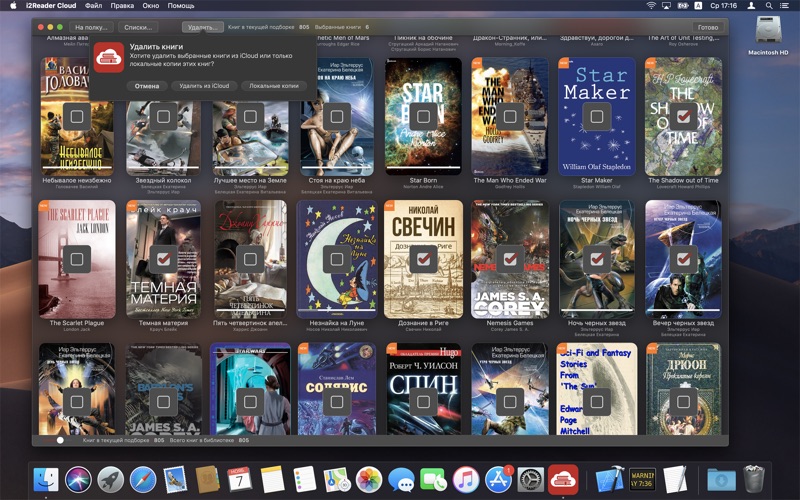The height and width of the screenshot is (500, 800).
Task: Open Launchpad rocket icon in Dock
Action: tap(110, 480)
